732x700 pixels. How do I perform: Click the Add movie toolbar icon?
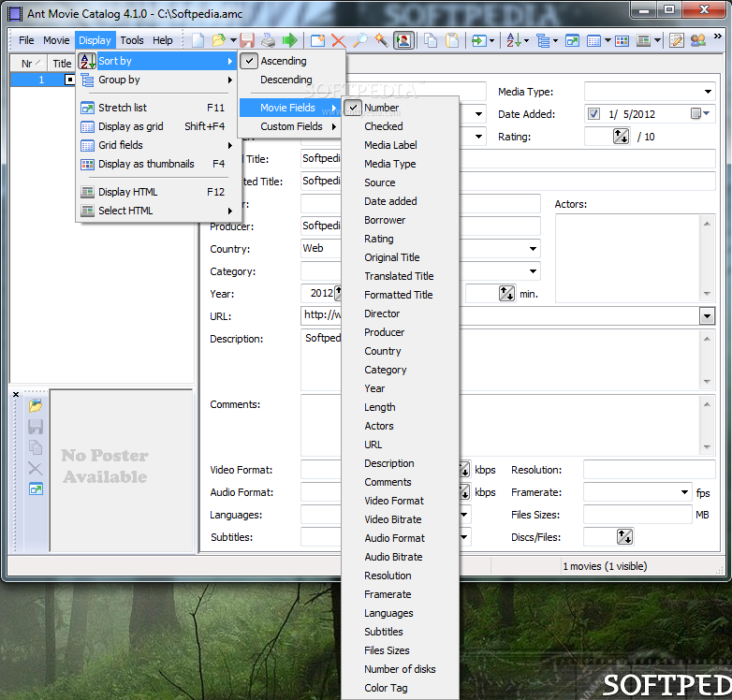318,40
